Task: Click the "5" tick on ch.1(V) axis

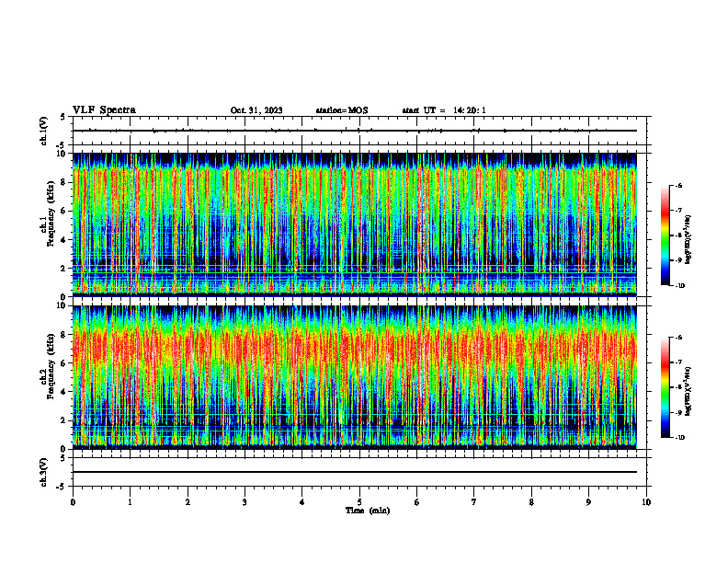Action: tap(63, 117)
